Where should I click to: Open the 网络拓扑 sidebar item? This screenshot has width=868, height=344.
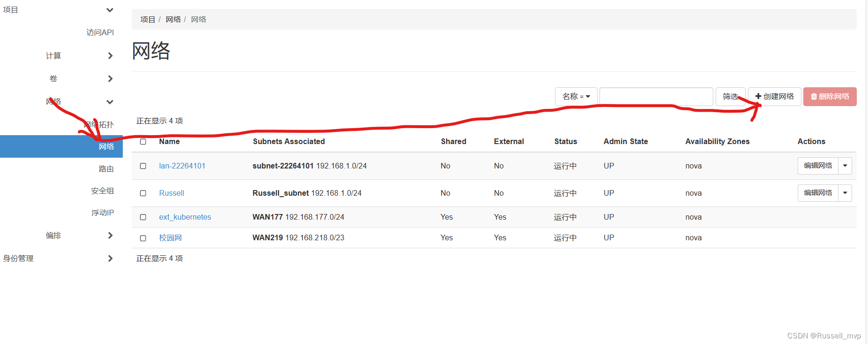(x=99, y=124)
